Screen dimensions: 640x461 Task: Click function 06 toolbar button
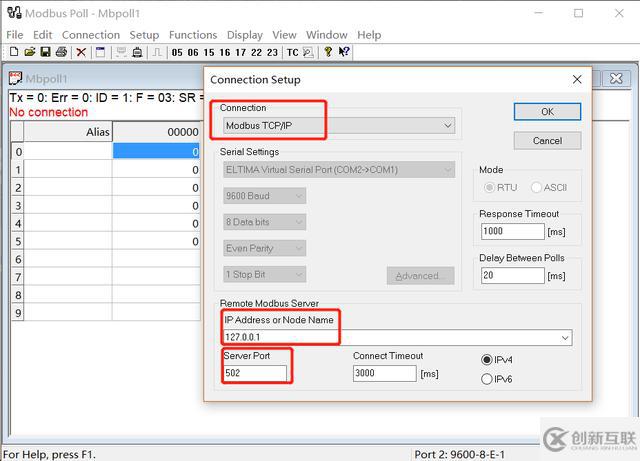[x=193, y=52]
